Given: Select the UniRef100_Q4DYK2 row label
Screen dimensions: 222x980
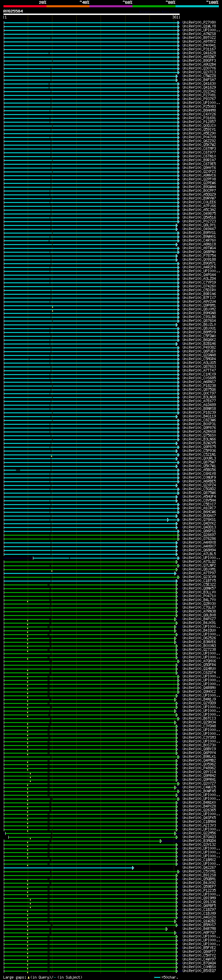Looking at the screenshot, I should tap(199, 524).
